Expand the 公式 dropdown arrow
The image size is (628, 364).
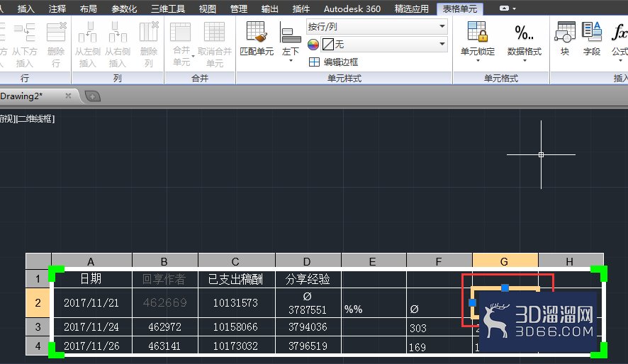(x=620, y=61)
